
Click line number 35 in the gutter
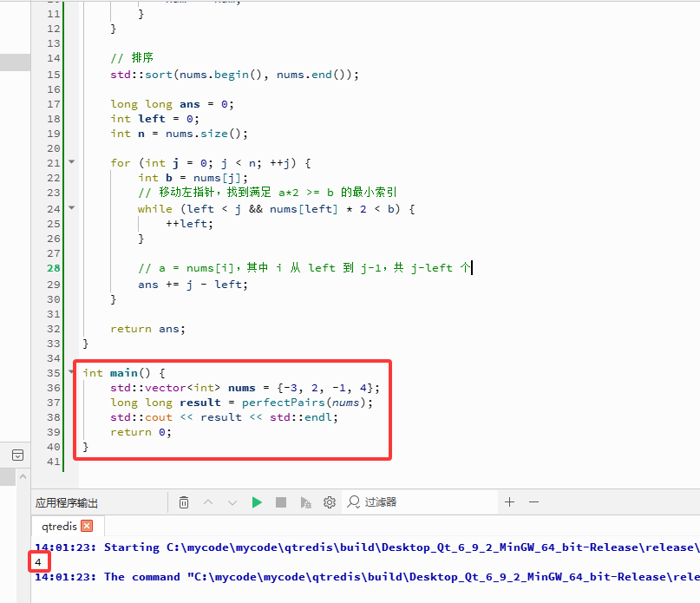(x=53, y=373)
